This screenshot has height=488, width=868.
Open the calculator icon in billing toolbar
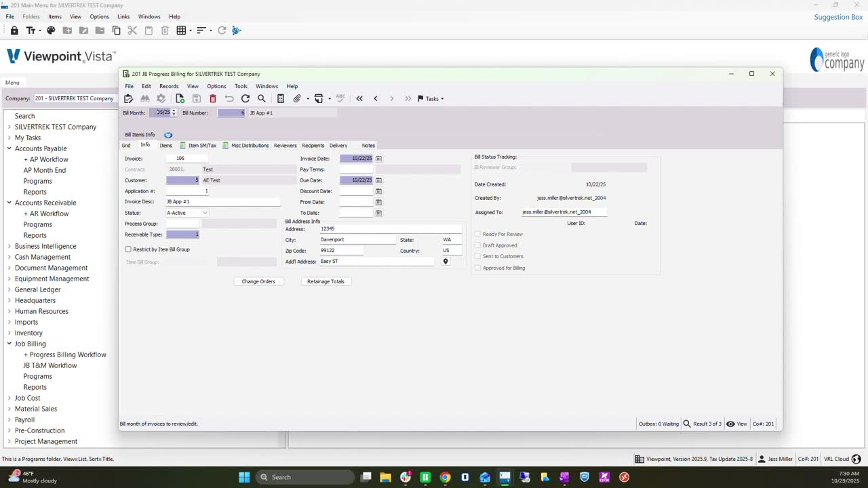pos(281,99)
